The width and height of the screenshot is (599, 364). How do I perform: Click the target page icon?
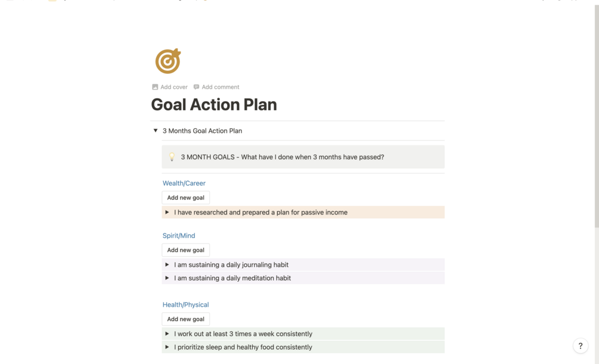(x=167, y=61)
